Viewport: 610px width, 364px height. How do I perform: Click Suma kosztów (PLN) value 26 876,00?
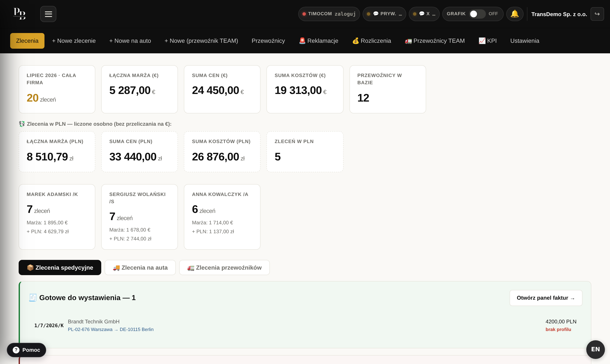coord(215,157)
